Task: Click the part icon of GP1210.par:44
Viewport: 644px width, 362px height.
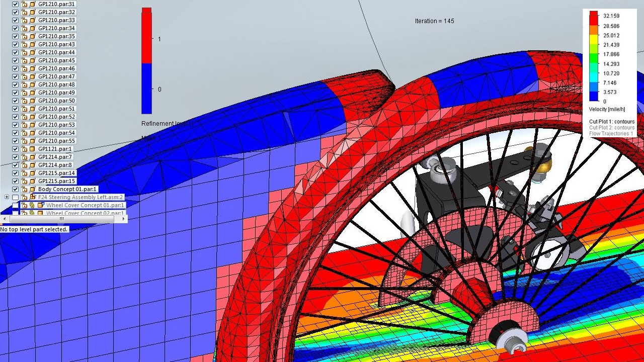Action: tap(32, 52)
